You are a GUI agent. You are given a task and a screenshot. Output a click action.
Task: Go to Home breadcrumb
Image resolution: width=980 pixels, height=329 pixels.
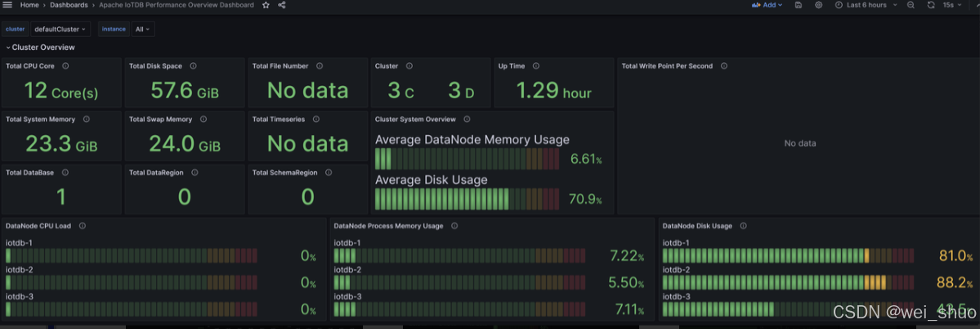click(29, 5)
